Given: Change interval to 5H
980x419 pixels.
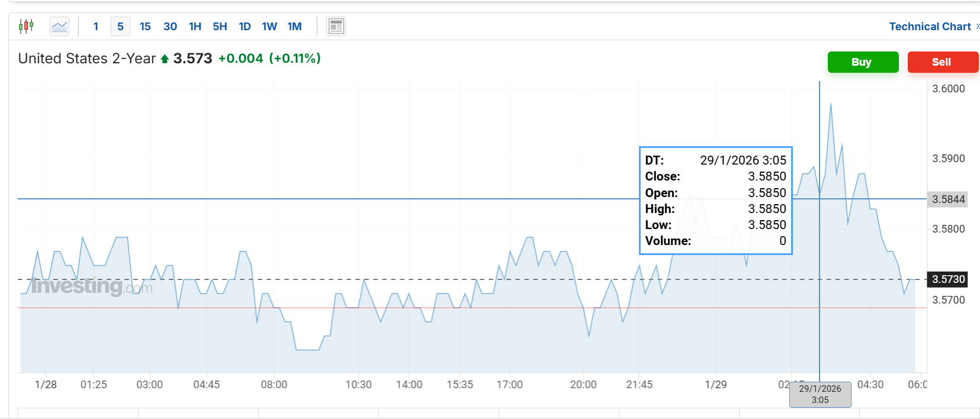Looking at the screenshot, I should (220, 27).
